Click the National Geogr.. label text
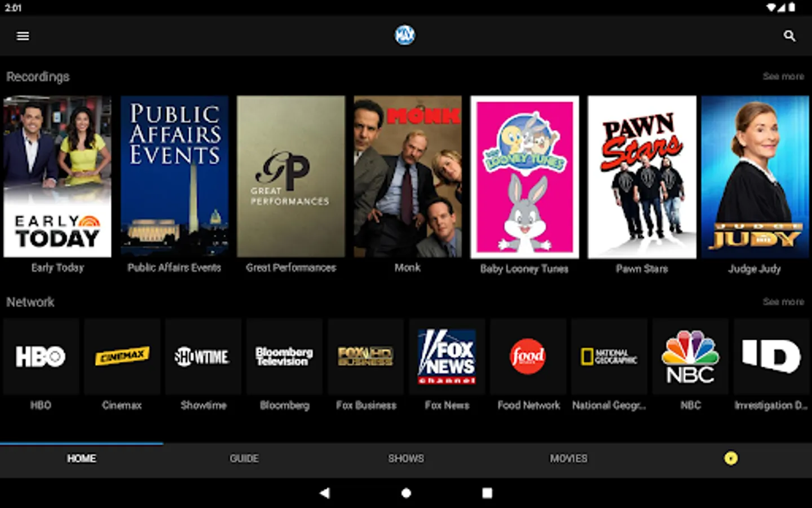Screen dimensions: 812x508 609,405
